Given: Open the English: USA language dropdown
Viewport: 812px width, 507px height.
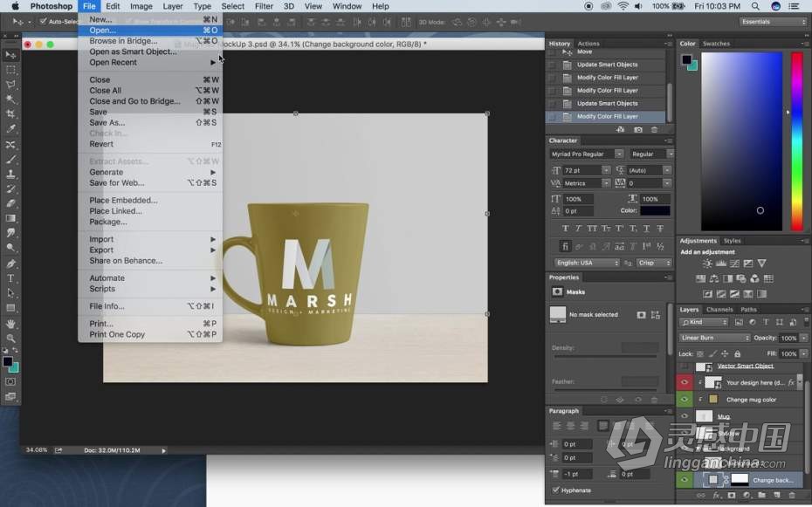Looking at the screenshot, I should click(x=587, y=263).
